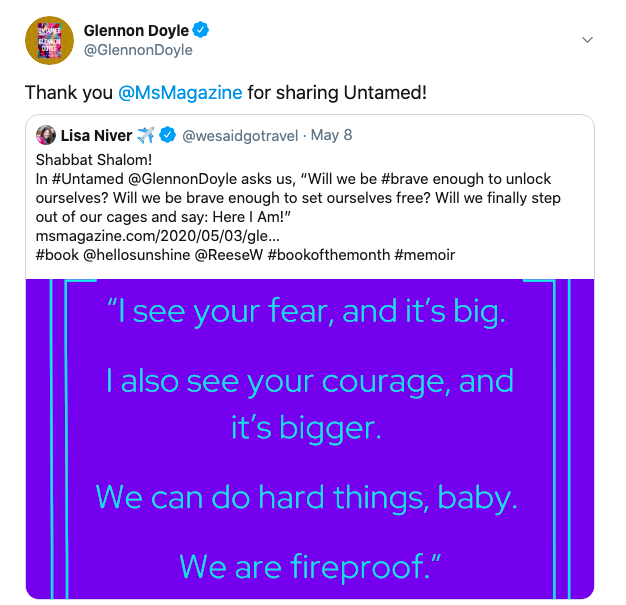Click the airplane emoji beside Lisa Niver
Screen dimensions: 626x605
coord(145,135)
